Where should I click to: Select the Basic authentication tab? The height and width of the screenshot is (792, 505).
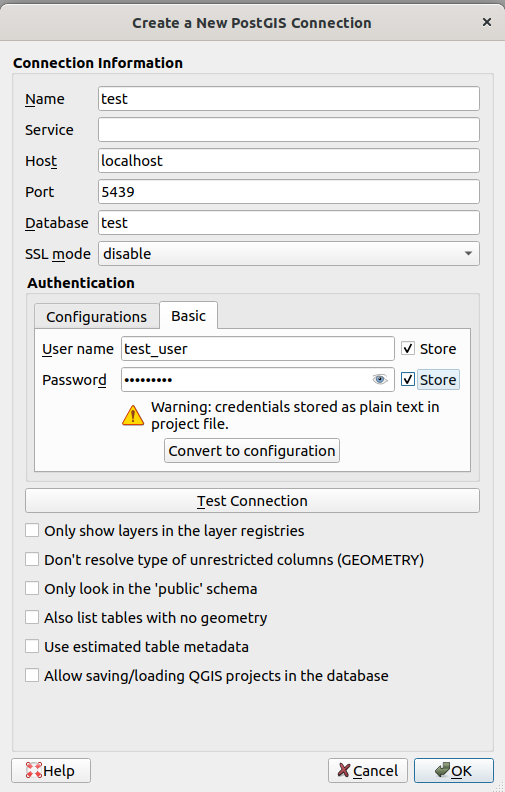(x=188, y=316)
